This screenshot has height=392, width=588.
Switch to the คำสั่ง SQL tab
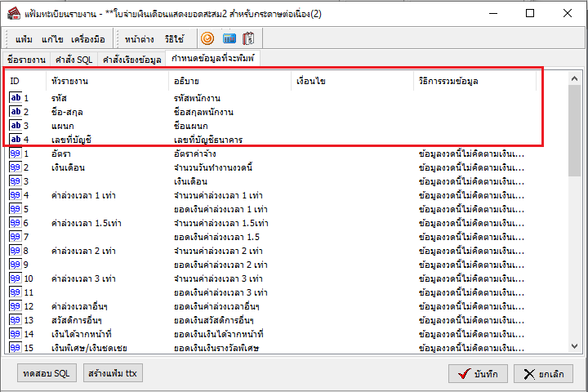[x=73, y=60]
